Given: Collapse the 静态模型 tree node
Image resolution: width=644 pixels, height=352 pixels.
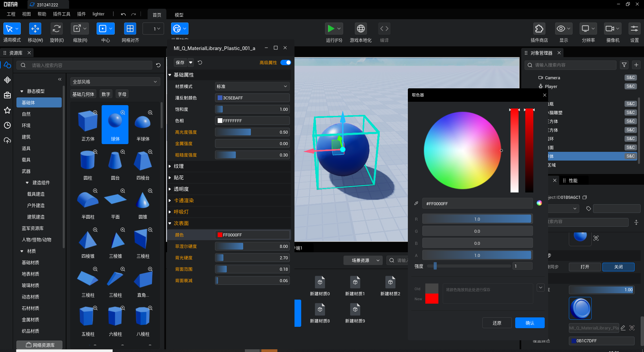Looking at the screenshot, I should pyautogui.click(x=22, y=91).
